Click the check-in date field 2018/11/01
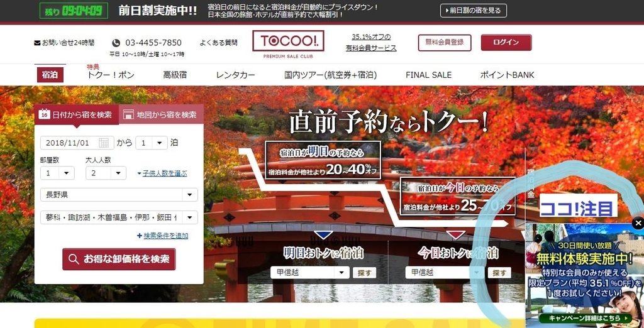Screen dimensions: 644x328 [77, 143]
